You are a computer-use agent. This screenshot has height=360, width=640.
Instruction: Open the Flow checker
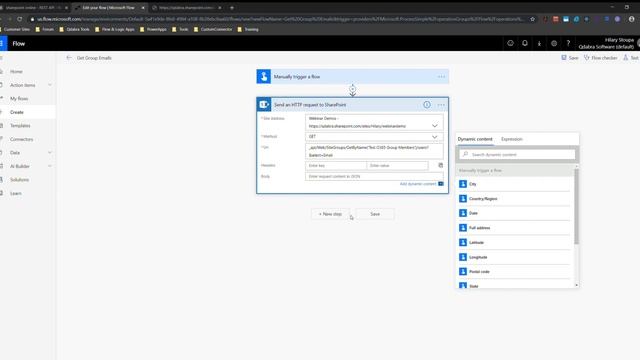(x=600, y=58)
